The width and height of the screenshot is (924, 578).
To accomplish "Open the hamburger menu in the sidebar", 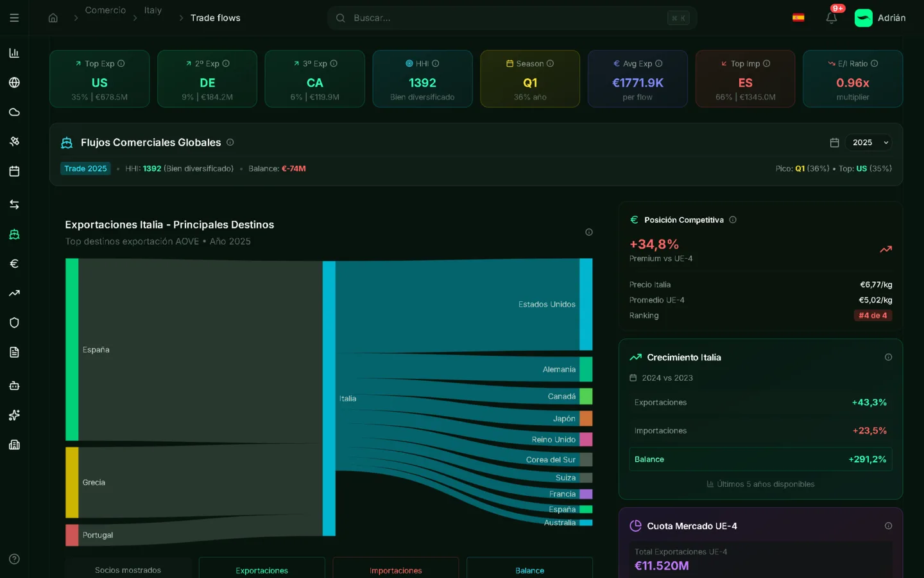I will pos(14,18).
